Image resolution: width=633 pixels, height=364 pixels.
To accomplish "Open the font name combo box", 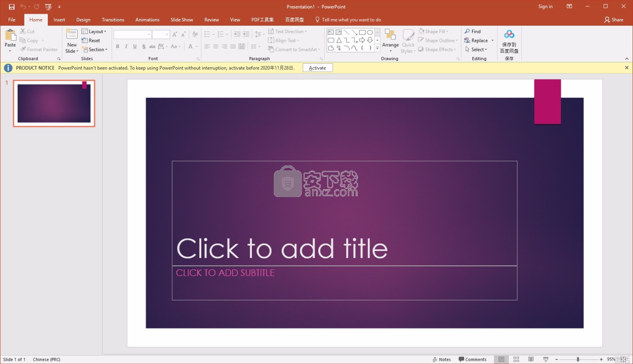I will click(133, 34).
